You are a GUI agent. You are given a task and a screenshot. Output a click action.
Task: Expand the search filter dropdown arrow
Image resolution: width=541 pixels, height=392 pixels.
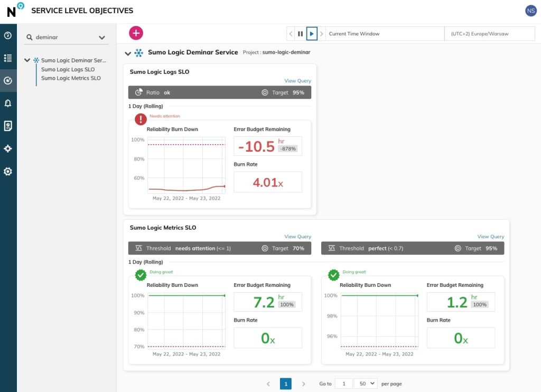tap(102, 38)
